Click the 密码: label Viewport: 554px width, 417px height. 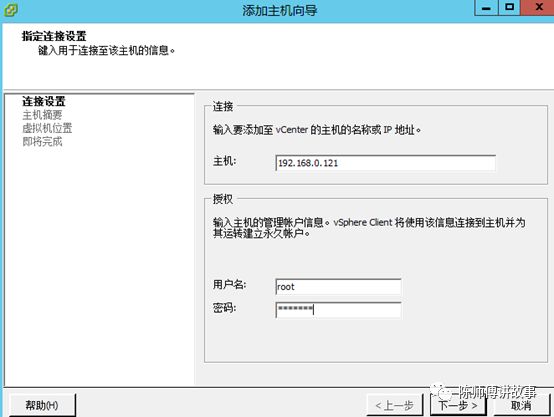point(224,308)
